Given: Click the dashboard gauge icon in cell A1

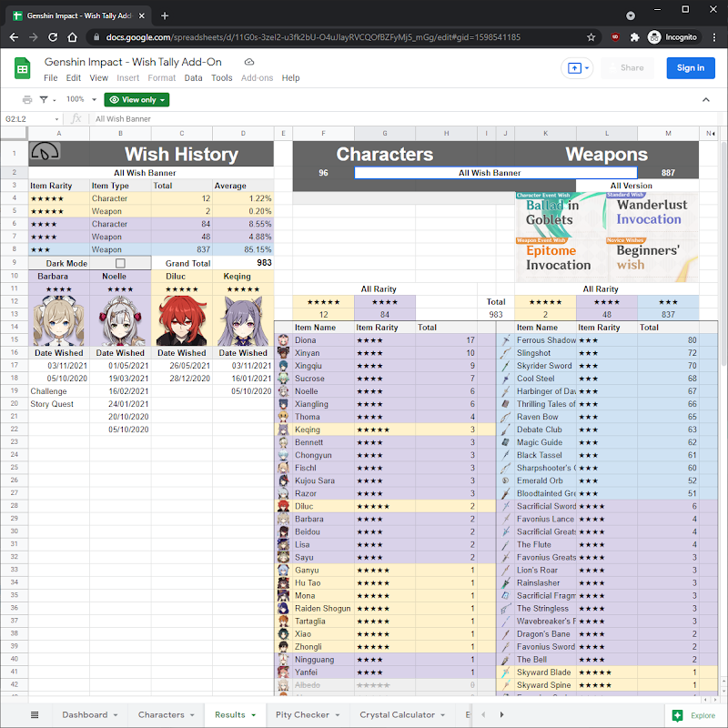Looking at the screenshot, I should 45,151.
